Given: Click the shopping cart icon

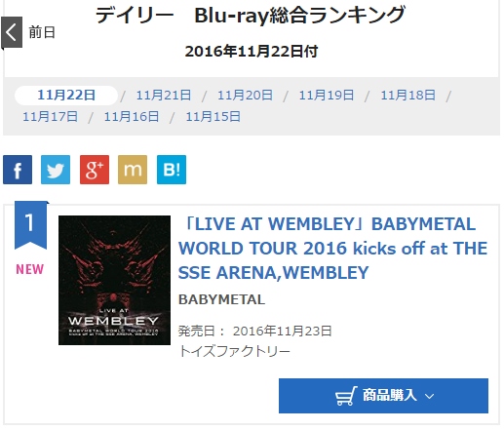Looking at the screenshot, I should pos(346,396).
